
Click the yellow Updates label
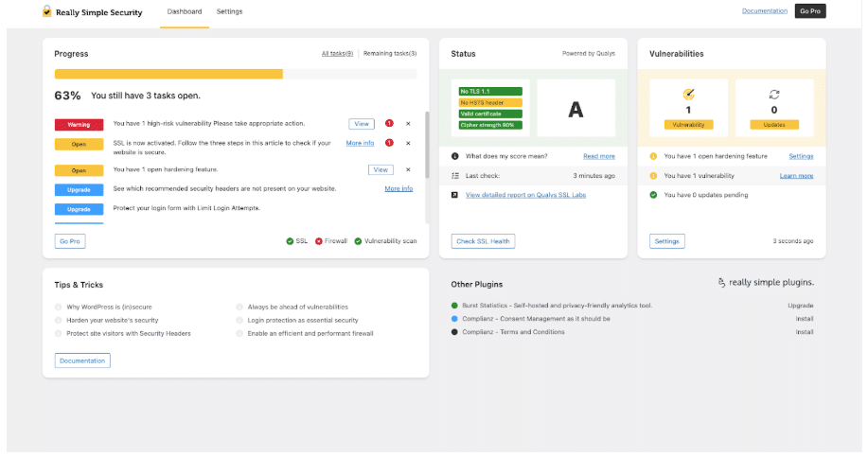pos(774,125)
